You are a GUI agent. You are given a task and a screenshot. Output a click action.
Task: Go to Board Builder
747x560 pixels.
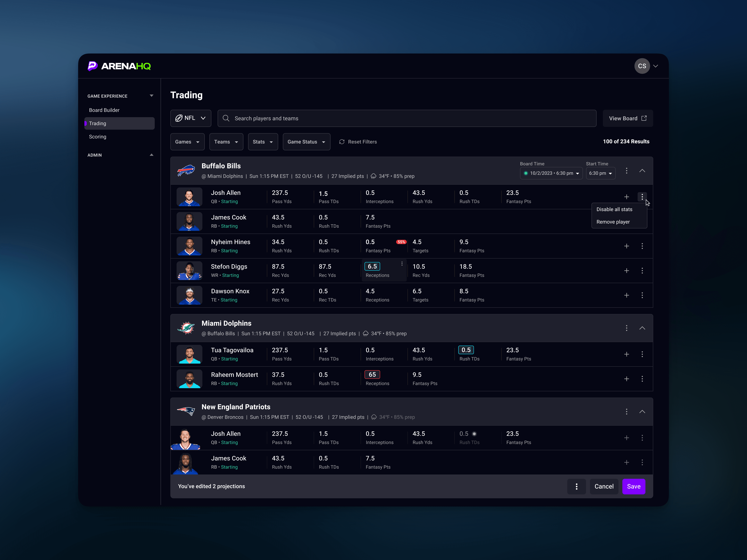[104, 110]
